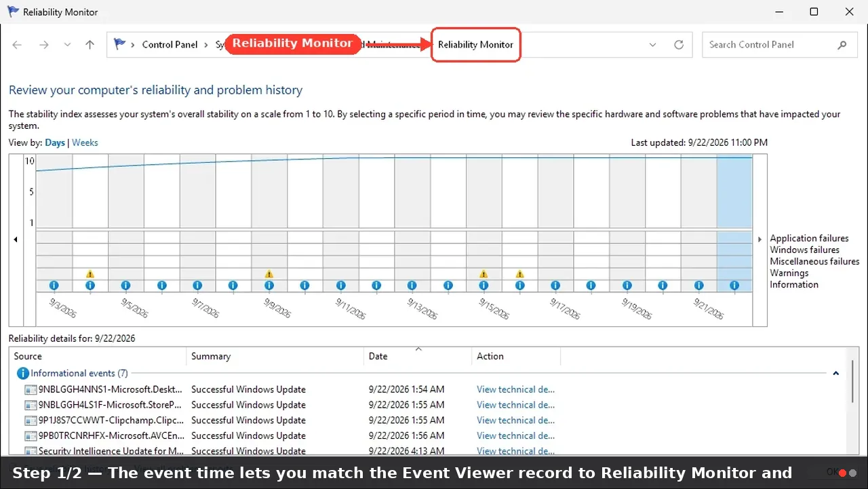Select the 9P1J8S7CCWWT-Clipchamp.Clipc... row
Image resolution: width=868 pixels, height=489 pixels.
tap(427, 420)
